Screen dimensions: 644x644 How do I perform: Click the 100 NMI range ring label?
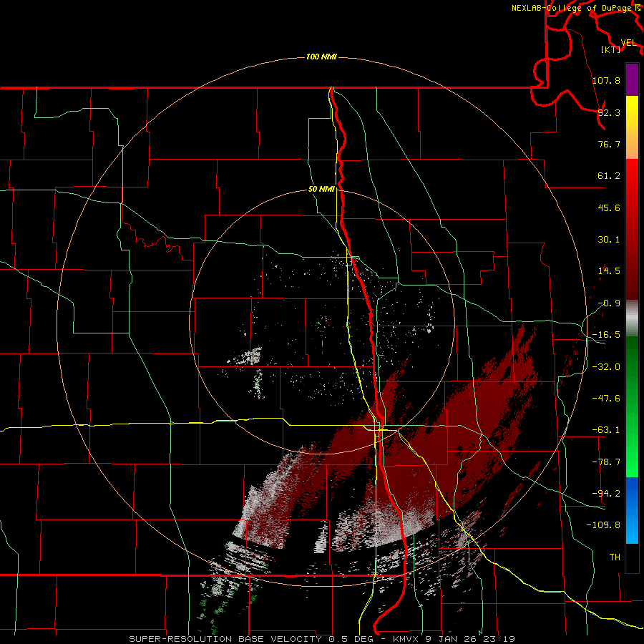pos(321,57)
